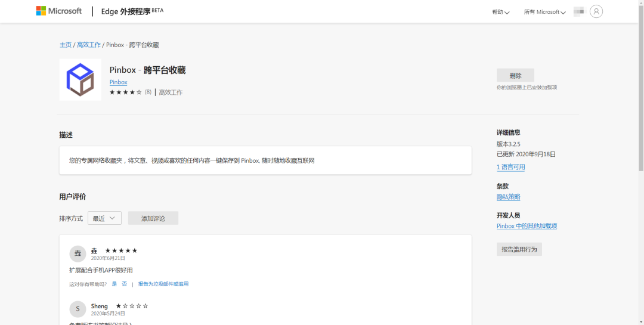Click the 主页 breadcrumb link
The width and height of the screenshot is (644, 325).
coord(66,45)
